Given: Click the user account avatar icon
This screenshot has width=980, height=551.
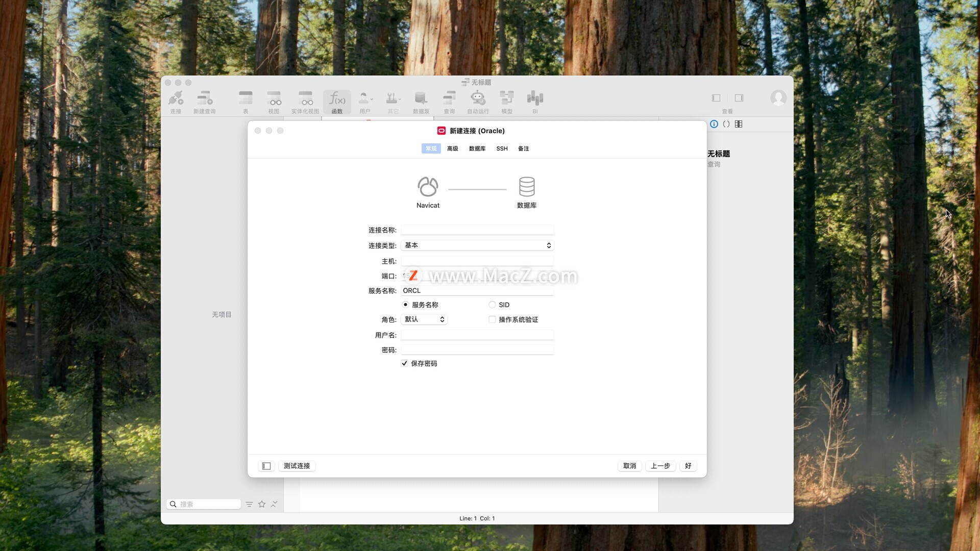Looking at the screenshot, I should click(x=778, y=97).
